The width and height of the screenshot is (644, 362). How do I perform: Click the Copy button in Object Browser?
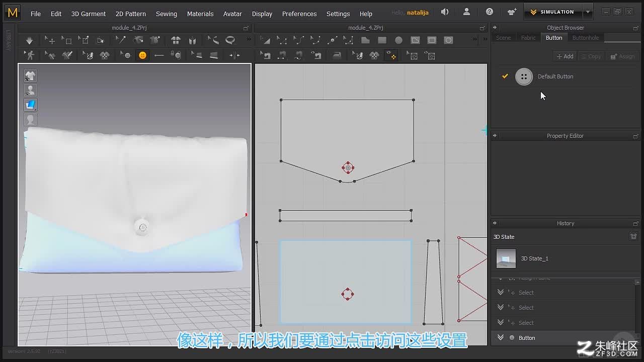tap(591, 56)
